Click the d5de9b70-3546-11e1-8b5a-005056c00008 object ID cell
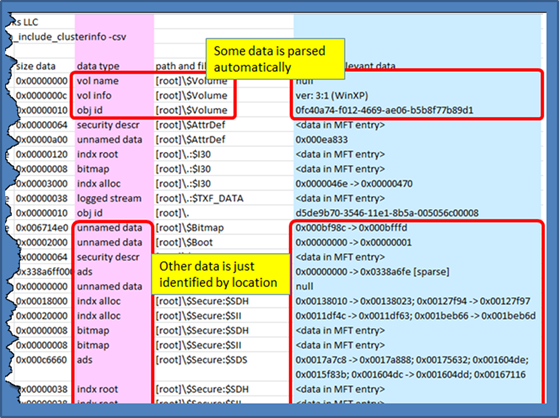This screenshot has height=418, width=559. [x=387, y=213]
